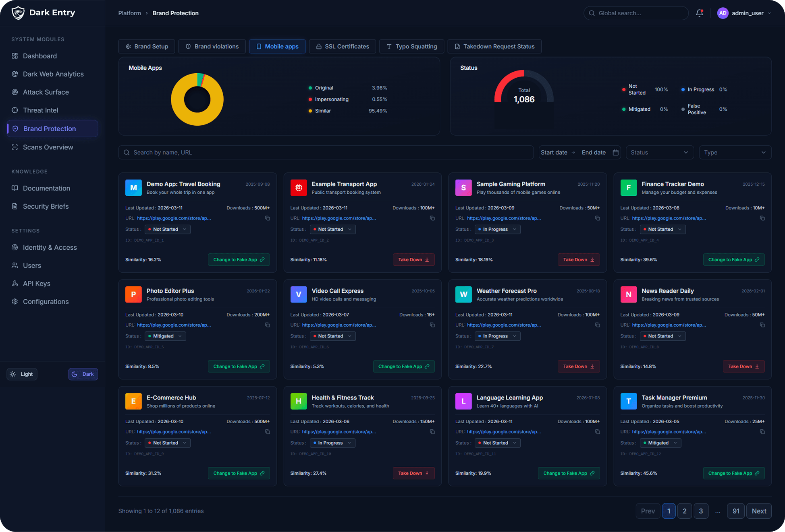Click the Sample Gaming Platform app icon
Image resolution: width=785 pixels, height=532 pixels.
coord(463,188)
